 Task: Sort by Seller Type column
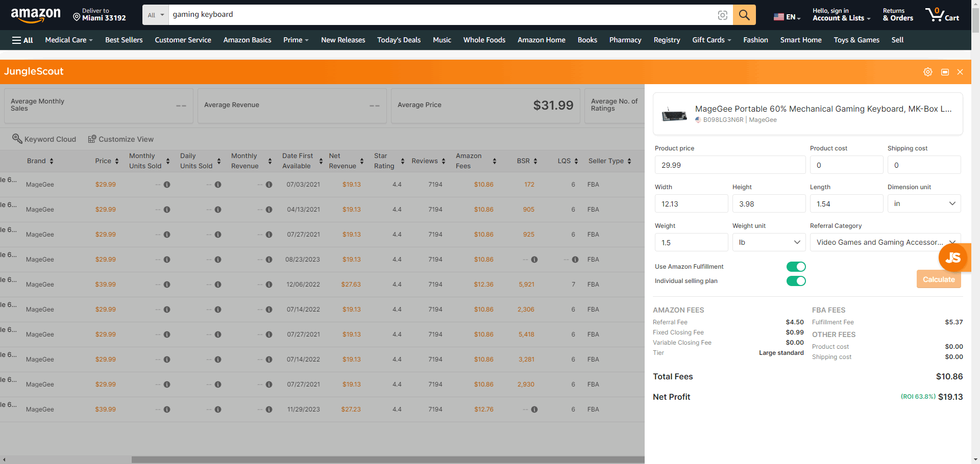point(610,161)
